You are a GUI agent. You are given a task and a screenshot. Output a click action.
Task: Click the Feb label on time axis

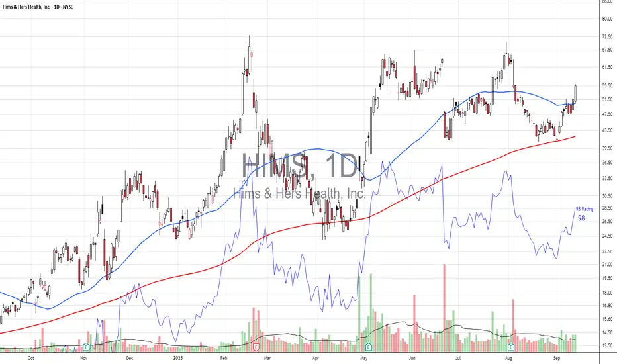pyautogui.click(x=224, y=358)
